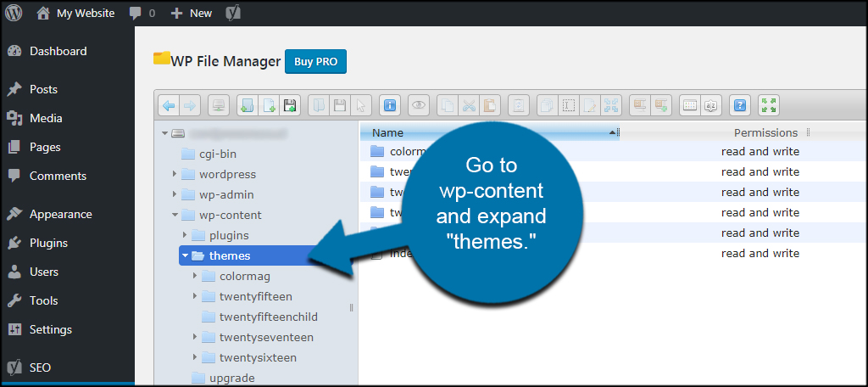Select the twentyseventeen folder in the tree
This screenshot has width=868, height=387.
[x=266, y=337]
